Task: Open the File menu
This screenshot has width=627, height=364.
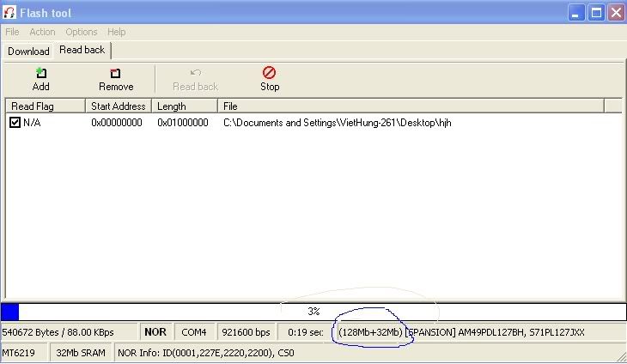Action: coord(12,32)
